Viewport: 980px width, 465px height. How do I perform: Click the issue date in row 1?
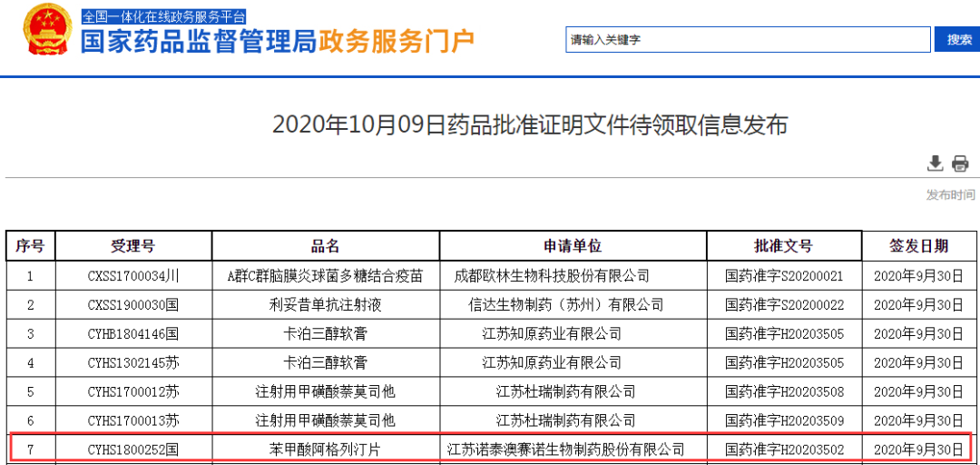(x=918, y=275)
